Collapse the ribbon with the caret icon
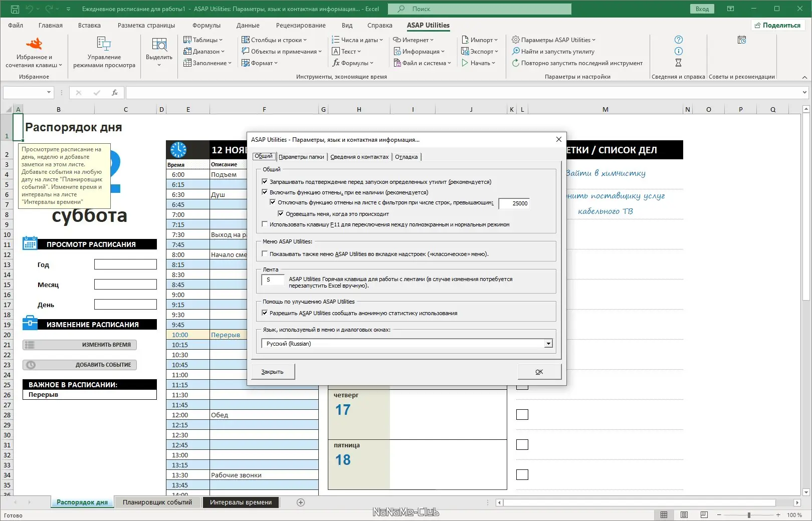The image size is (812, 521). pos(804,77)
